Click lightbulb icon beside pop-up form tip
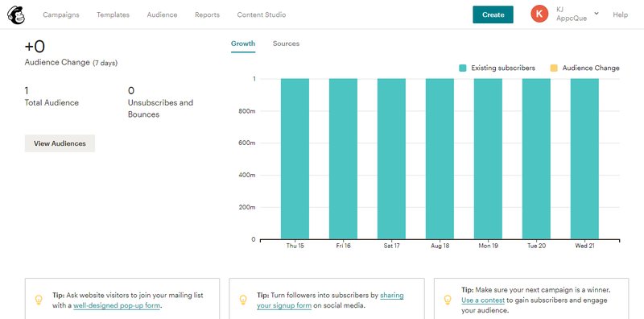Viewport: 644px width, 319px height. 39,300
